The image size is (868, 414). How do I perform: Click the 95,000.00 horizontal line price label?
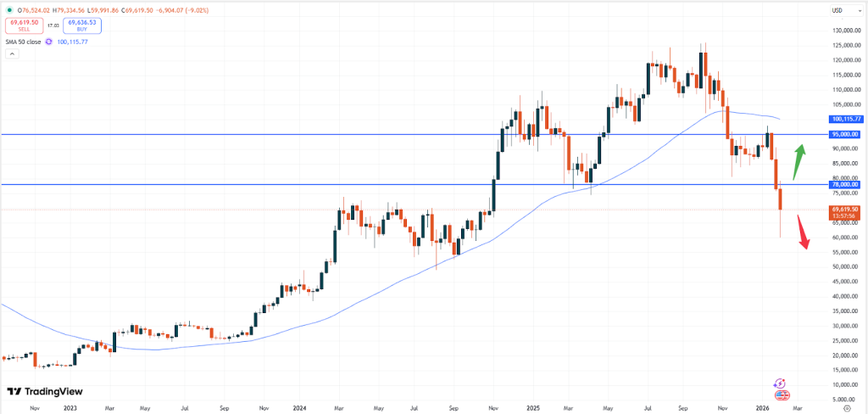tap(844, 134)
